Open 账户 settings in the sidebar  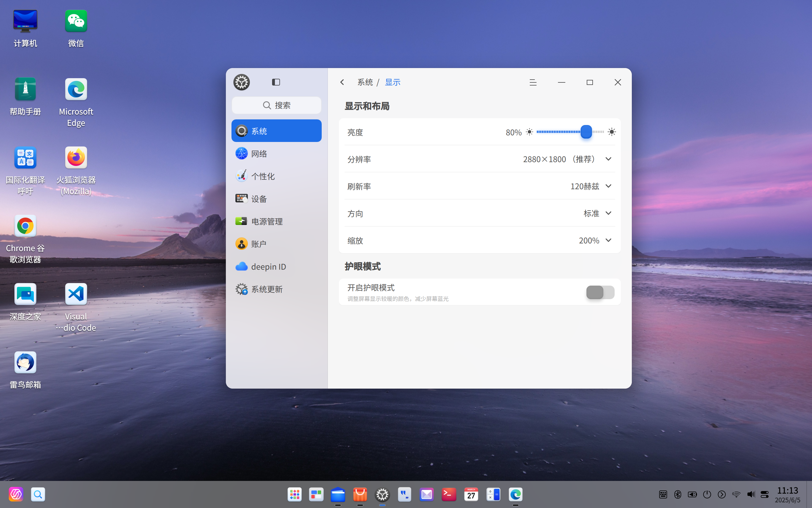[277, 244]
